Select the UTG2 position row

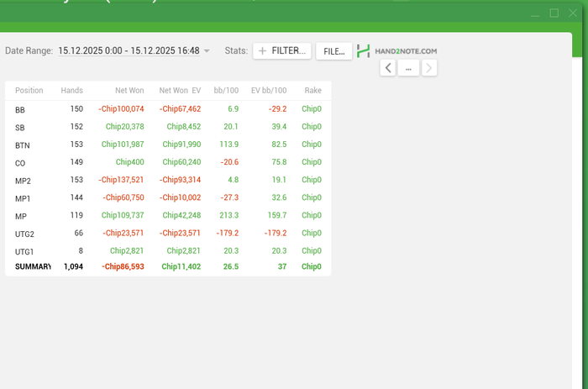pyautogui.click(x=168, y=233)
